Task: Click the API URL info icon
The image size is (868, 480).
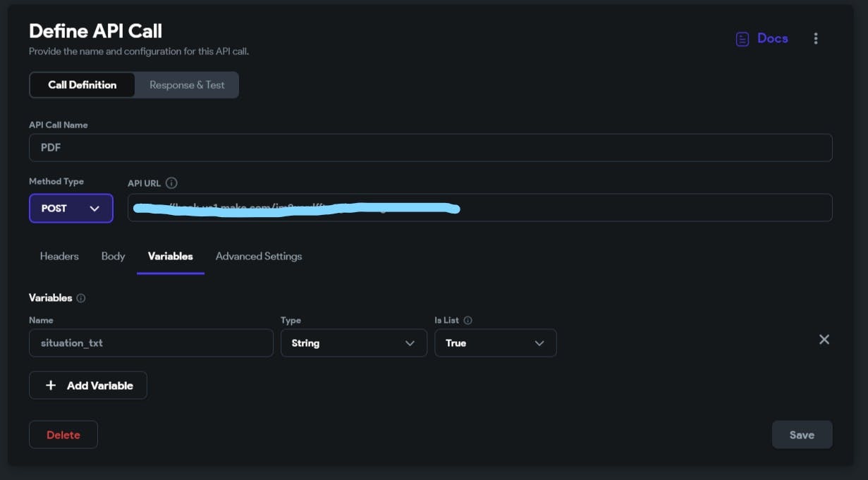Action: pos(171,183)
